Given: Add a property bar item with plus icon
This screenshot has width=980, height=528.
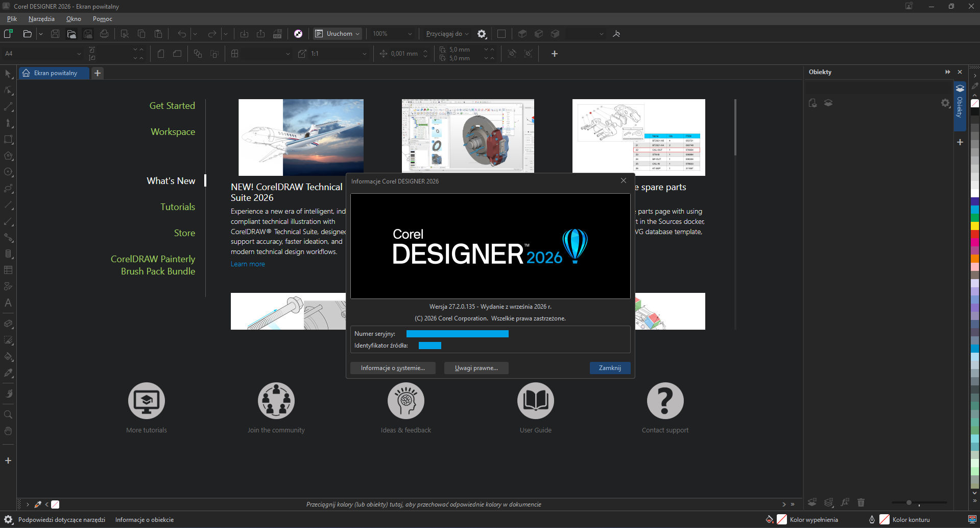Looking at the screenshot, I should coord(555,54).
